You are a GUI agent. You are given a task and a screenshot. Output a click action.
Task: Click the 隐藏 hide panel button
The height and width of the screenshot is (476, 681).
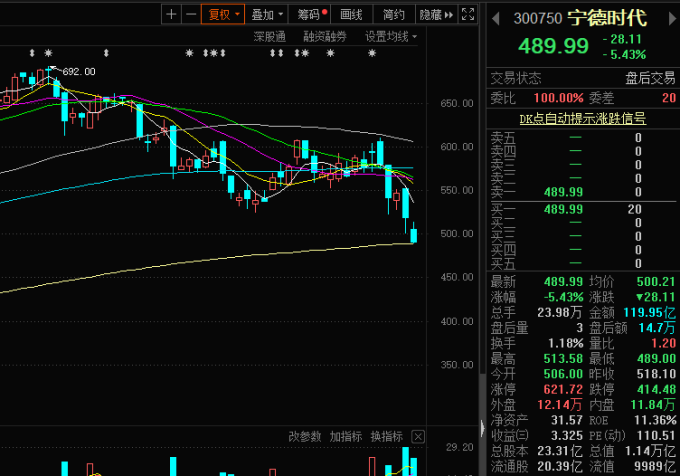436,15
